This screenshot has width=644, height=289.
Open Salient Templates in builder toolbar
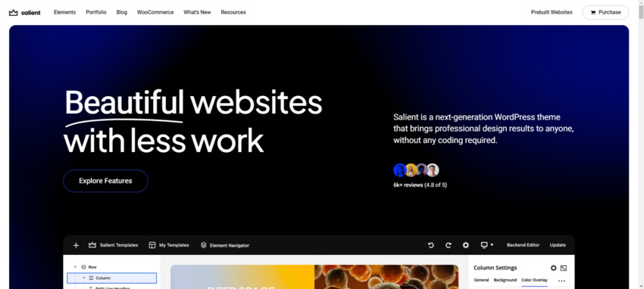coord(114,245)
